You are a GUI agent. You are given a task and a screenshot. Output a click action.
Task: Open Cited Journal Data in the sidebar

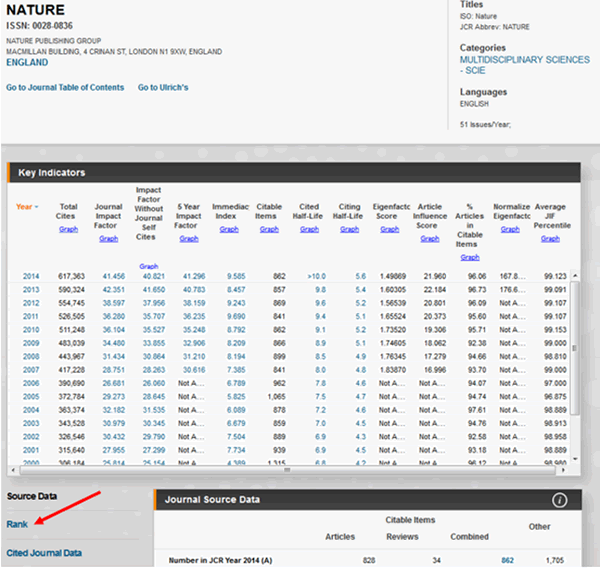point(43,552)
